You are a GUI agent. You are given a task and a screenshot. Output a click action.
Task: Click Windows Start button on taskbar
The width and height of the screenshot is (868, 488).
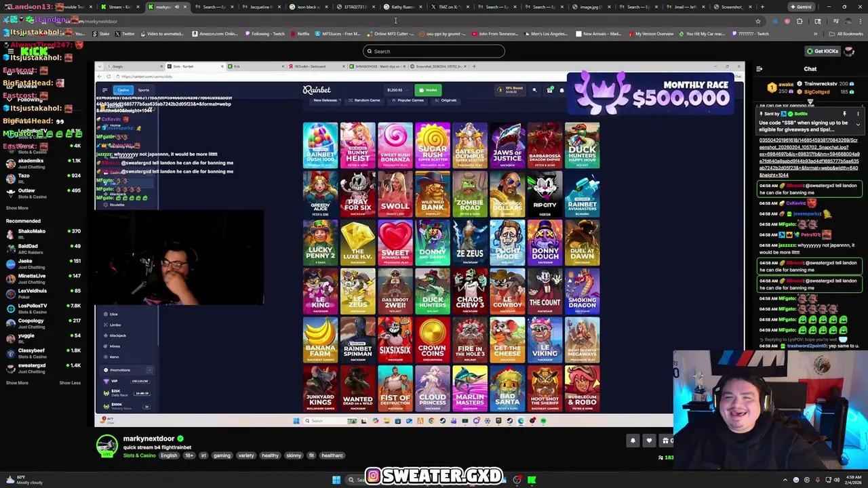[336, 480]
